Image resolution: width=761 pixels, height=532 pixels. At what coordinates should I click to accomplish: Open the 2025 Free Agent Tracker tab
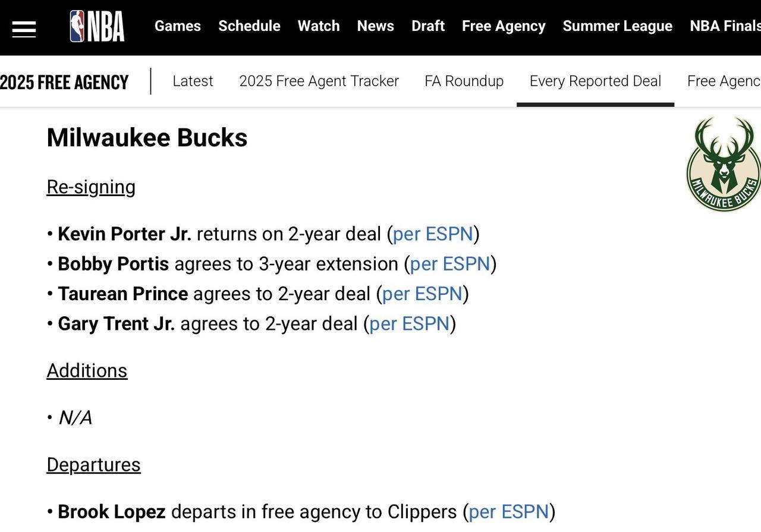(319, 81)
